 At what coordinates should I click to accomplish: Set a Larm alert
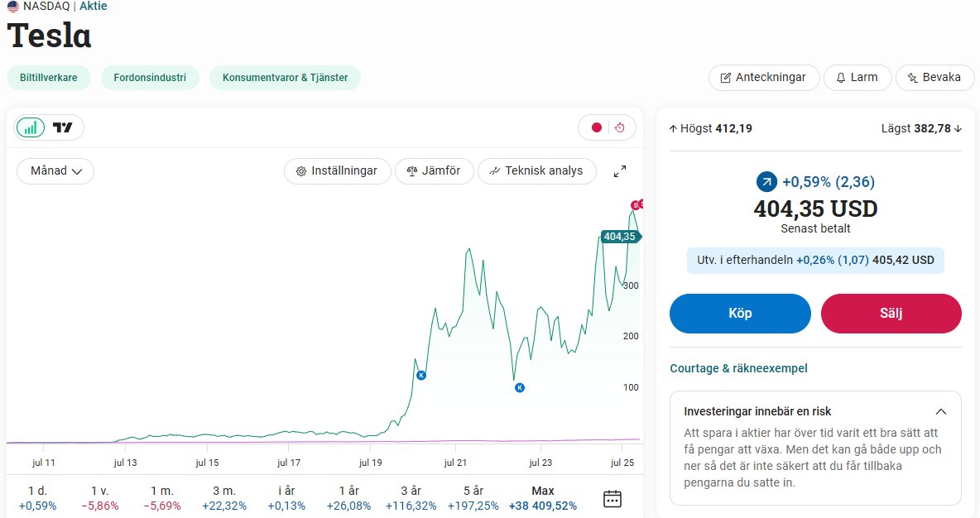coord(857,78)
